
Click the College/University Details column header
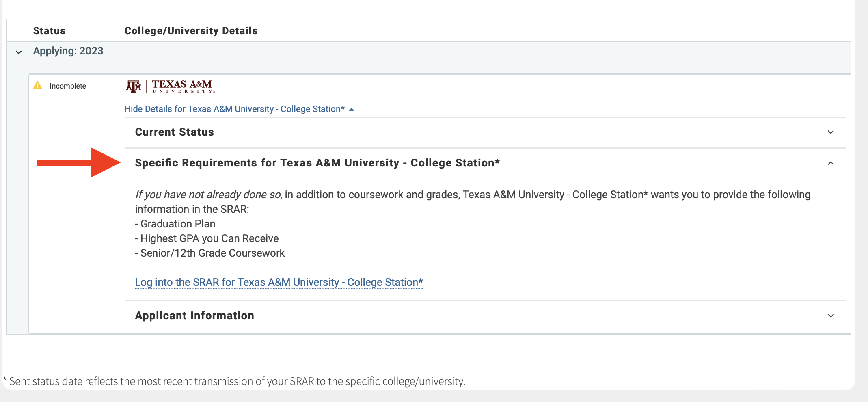click(x=191, y=31)
